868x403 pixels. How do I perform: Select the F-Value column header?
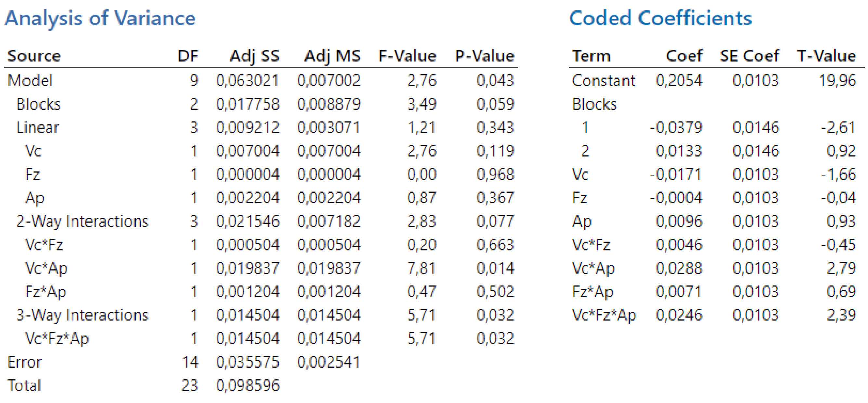click(x=407, y=56)
